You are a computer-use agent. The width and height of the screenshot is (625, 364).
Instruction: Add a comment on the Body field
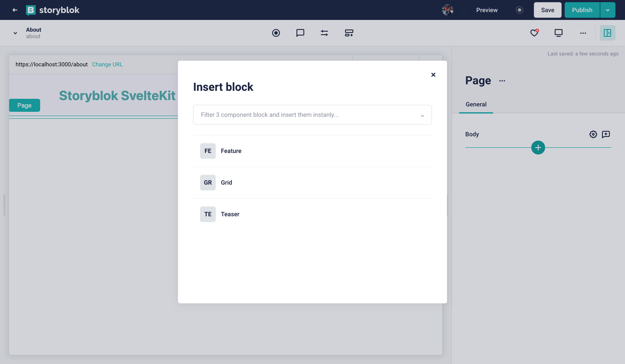pyautogui.click(x=606, y=134)
